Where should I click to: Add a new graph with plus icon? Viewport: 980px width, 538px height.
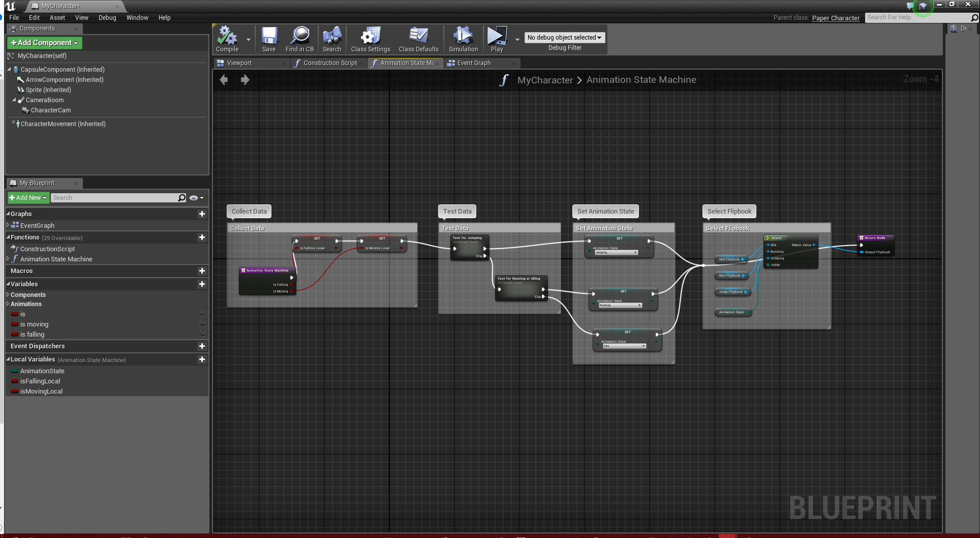202,214
